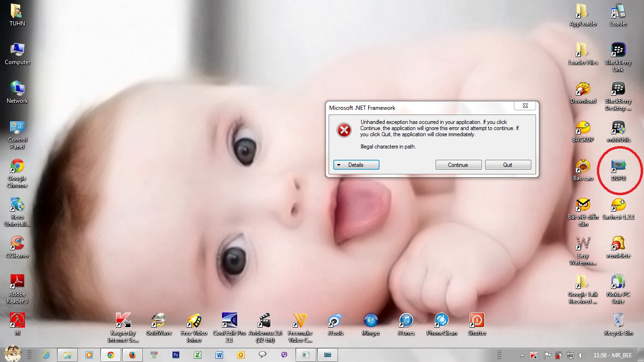Screen dimensions: 644x362
Task: Open the Nokia PC Suite shortcut
Action: 618,282
